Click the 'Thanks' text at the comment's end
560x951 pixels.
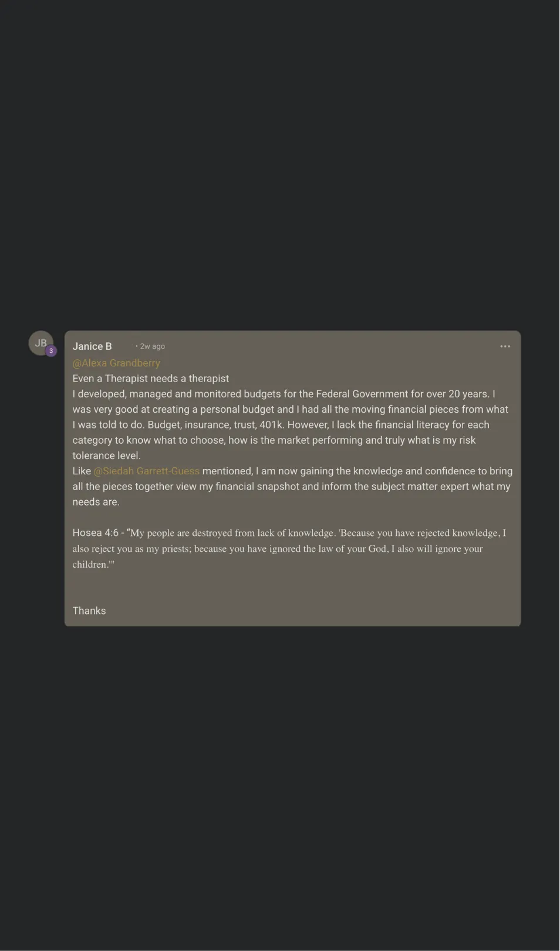pos(89,611)
